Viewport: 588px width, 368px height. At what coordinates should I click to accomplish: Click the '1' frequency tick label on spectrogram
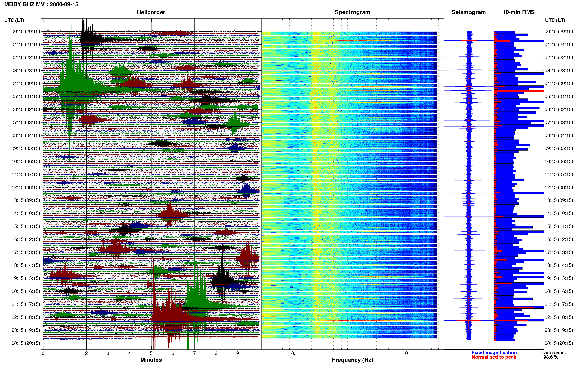point(350,353)
